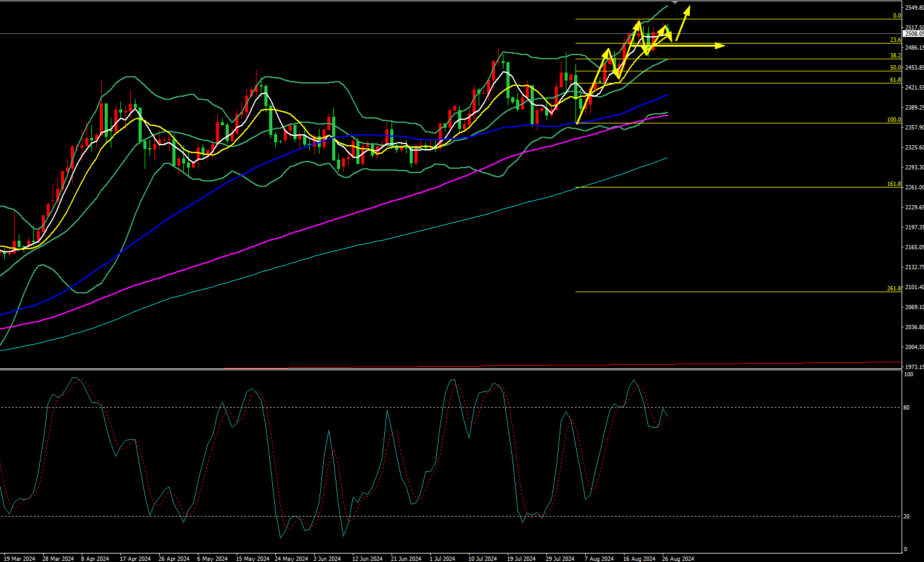This screenshot has width=924, height=562.
Task: Click the 26 Aug 2024 date label
Action: click(678, 559)
